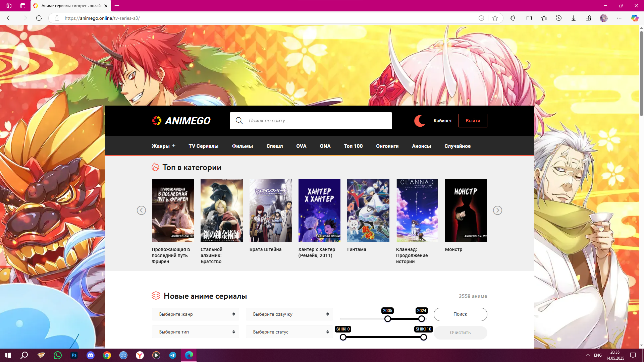This screenshot has width=644, height=362.
Task: Open the Кабинет account link
Action: 443,121
